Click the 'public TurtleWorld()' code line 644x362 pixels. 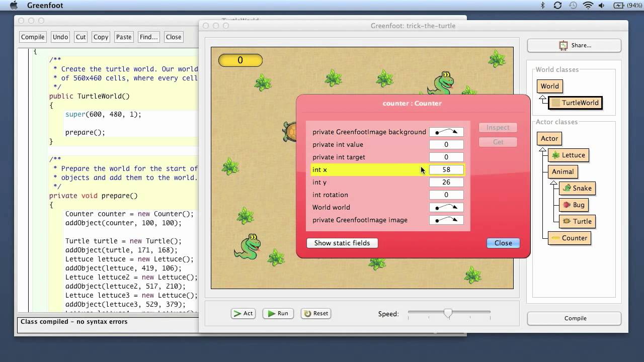coord(90,96)
